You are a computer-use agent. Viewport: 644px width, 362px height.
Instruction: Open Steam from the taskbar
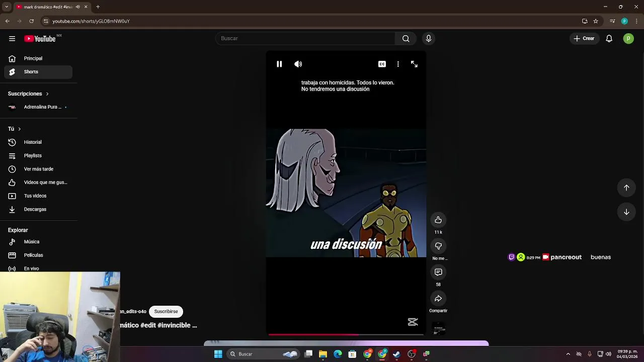[x=397, y=354]
